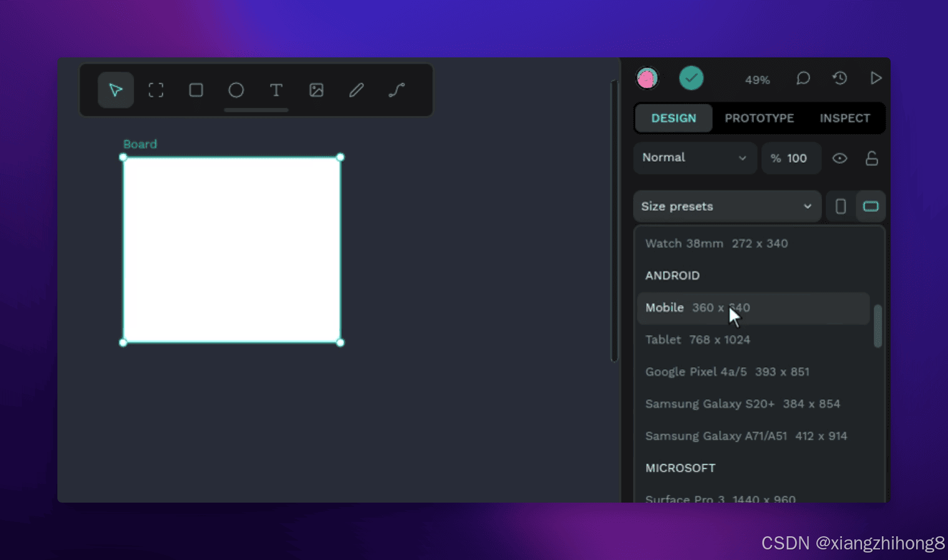Select the Move arrow tool
Screen dimensions: 948x560
(115, 90)
